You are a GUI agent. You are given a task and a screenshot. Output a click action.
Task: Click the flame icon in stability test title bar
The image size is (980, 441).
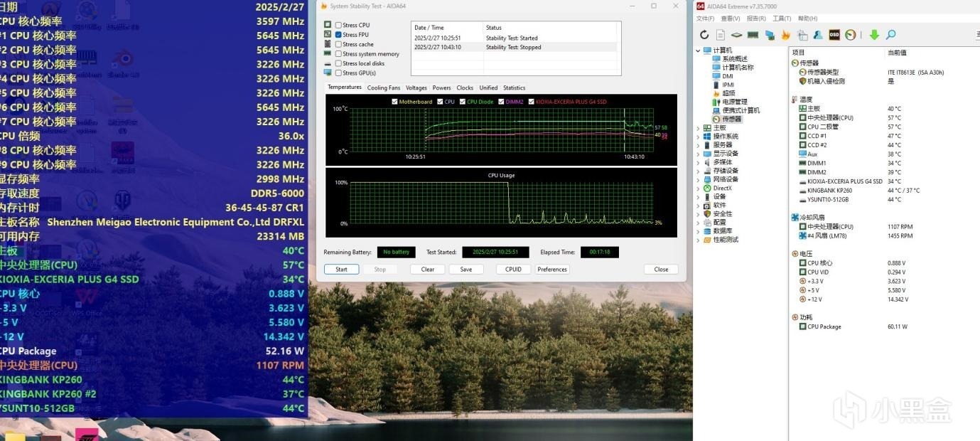325,6
